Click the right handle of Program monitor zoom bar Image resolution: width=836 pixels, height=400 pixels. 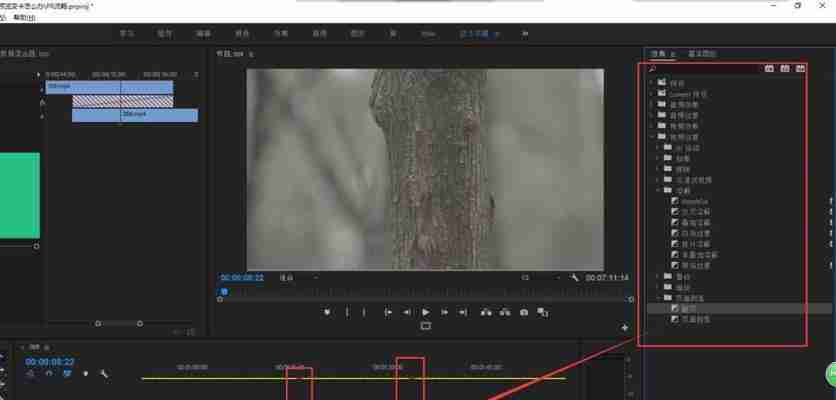point(631,300)
